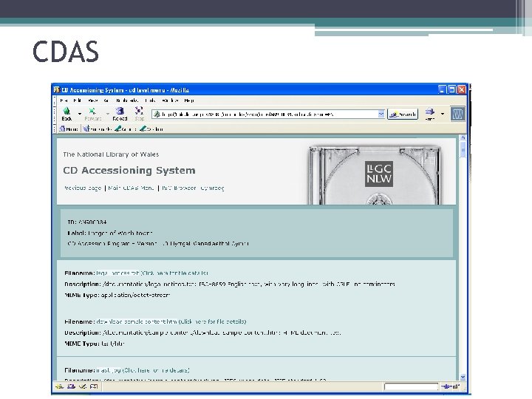The image size is (532, 399).
Task: Click the 'MIME Type: application/octet-stream' line
Action: point(117,295)
